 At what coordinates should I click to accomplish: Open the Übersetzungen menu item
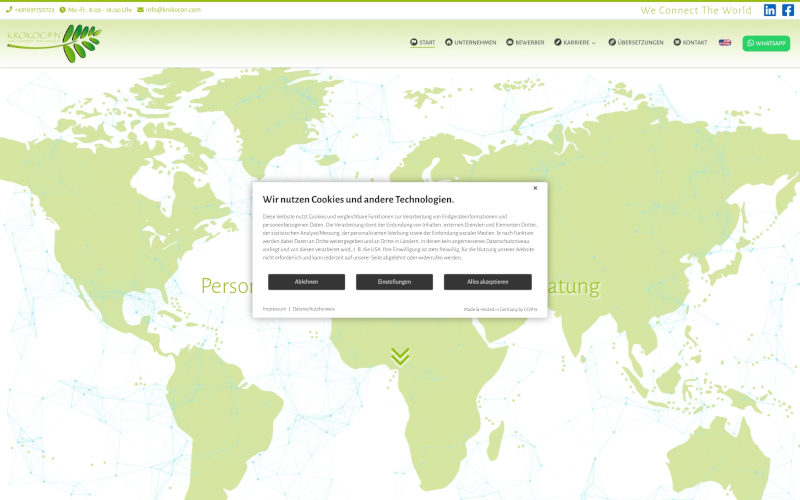pos(636,43)
